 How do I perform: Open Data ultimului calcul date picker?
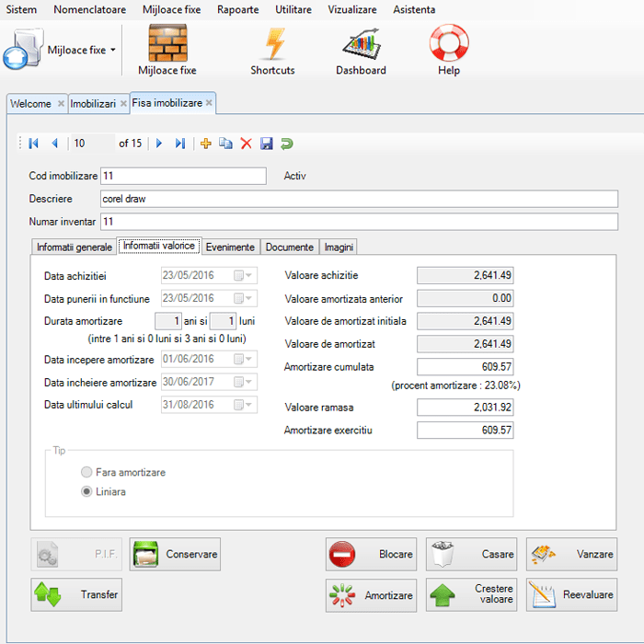(243, 405)
